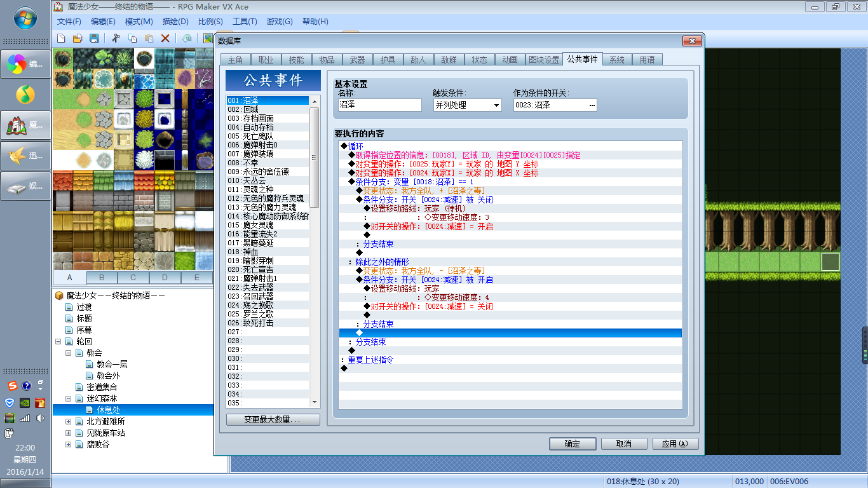Expand the 见陇原车站 tree node

coord(69,433)
